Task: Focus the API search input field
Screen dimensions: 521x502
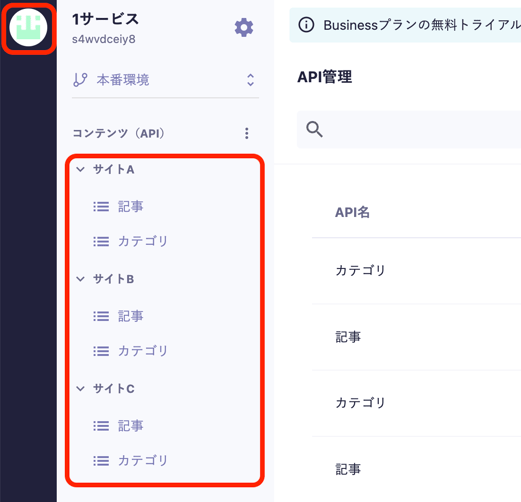Action: (409, 129)
